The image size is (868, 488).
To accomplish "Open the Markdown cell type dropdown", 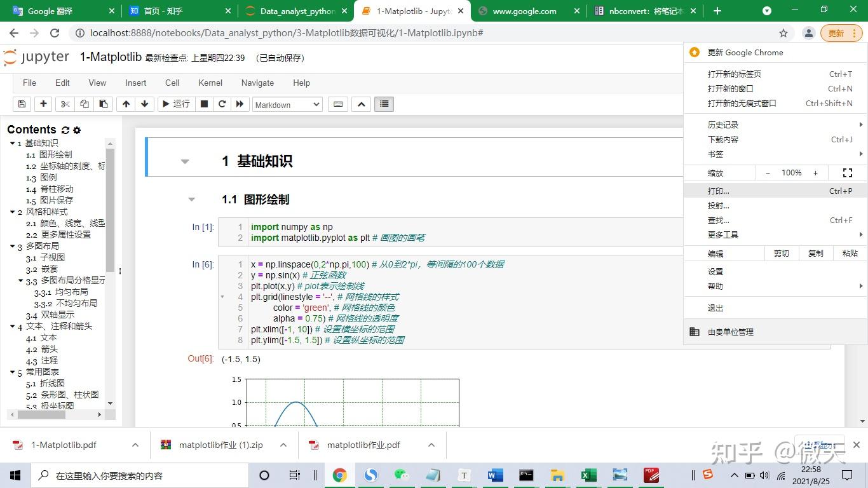I will (x=287, y=104).
